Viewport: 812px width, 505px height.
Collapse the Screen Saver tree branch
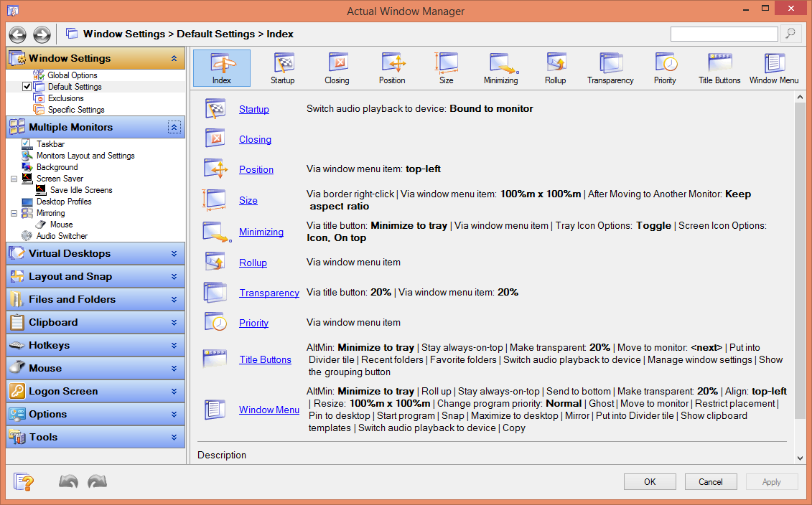coord(15,179)
